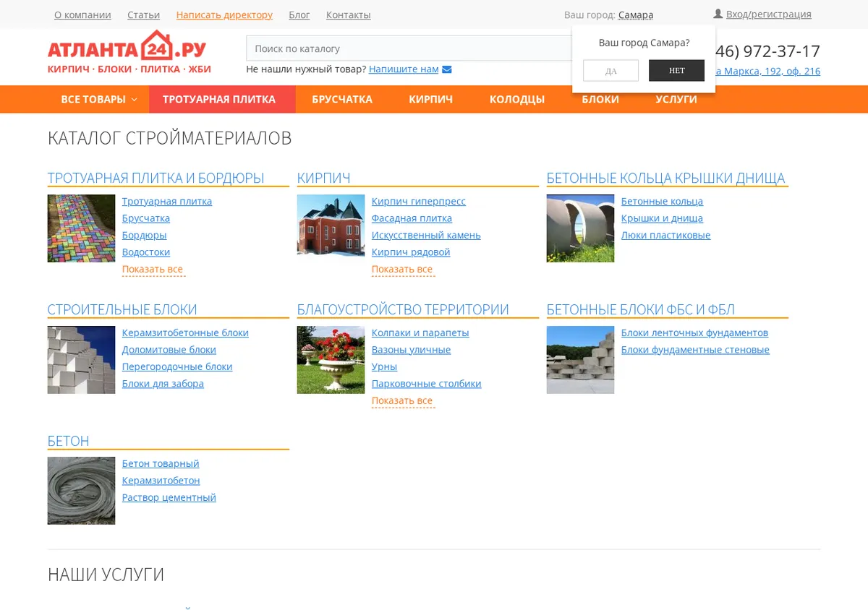The image size is (868, 610).
Task: Open the flower vase thumbnail
Action: click(331, 360)
